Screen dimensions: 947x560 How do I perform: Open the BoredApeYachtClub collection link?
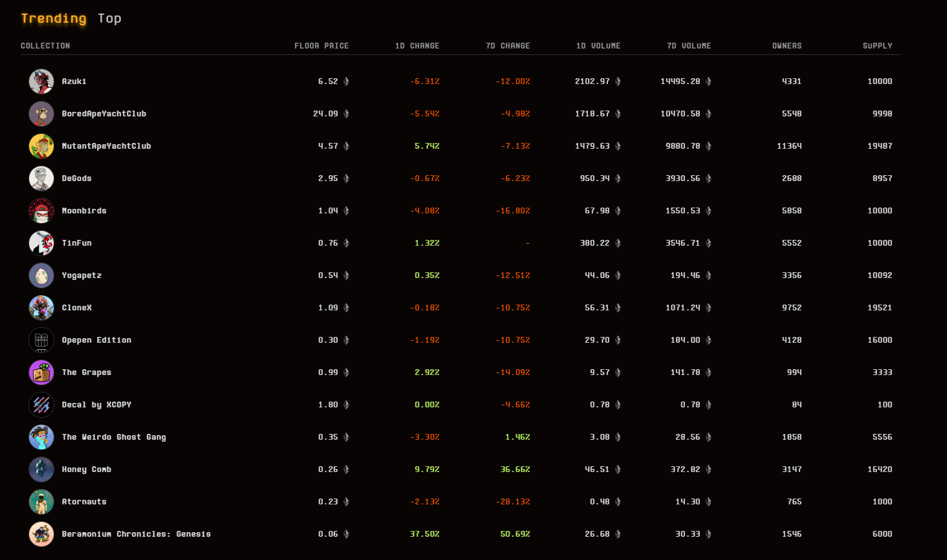point(104,114)
